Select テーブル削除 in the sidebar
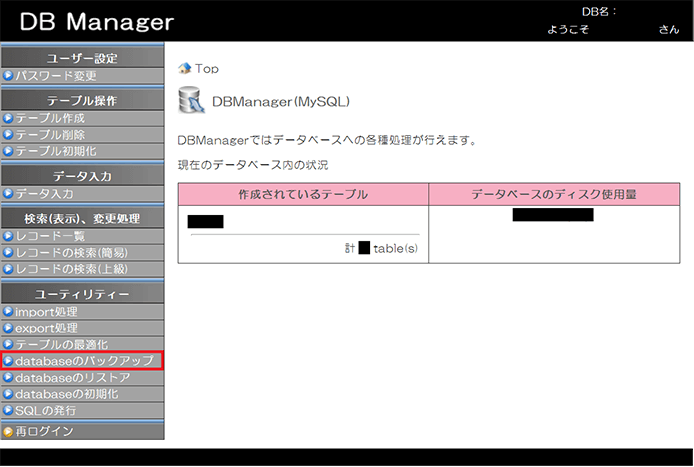 pos(50,134)
